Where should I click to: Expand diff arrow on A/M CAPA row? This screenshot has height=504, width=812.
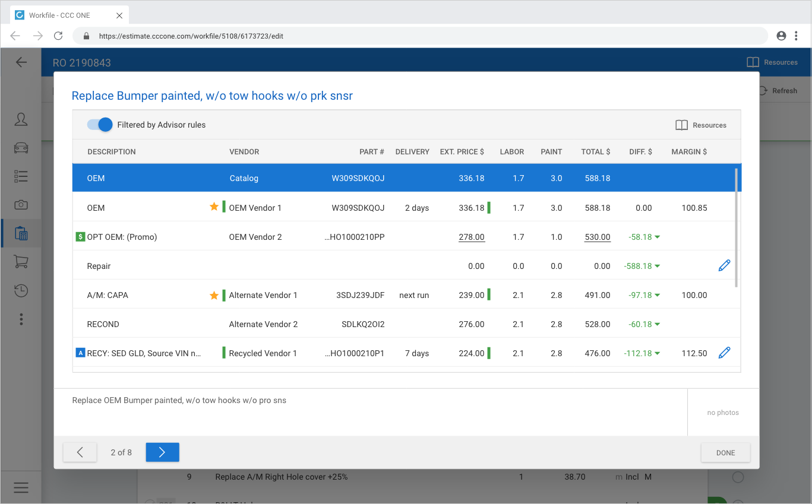[658, 296]
